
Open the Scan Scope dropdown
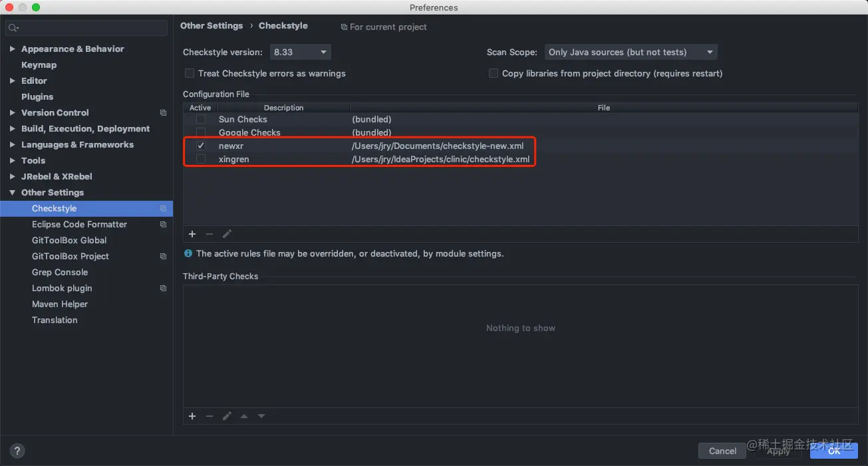631,52
